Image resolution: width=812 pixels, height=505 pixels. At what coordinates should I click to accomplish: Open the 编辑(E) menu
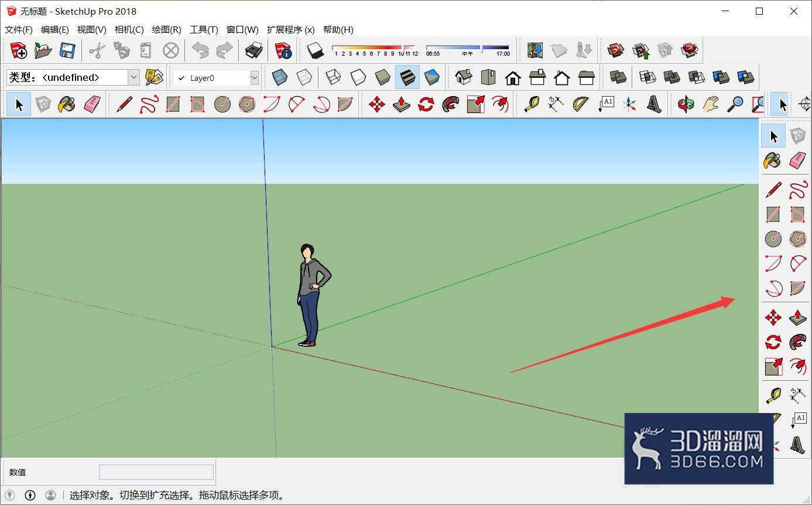(x=55, y=29)
